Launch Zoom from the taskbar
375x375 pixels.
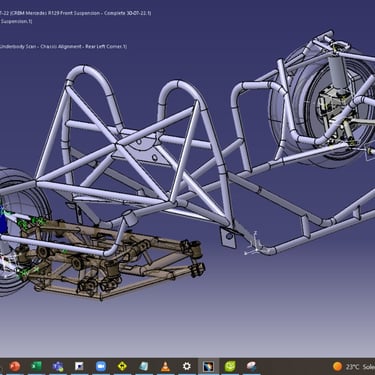click(101, 366)
